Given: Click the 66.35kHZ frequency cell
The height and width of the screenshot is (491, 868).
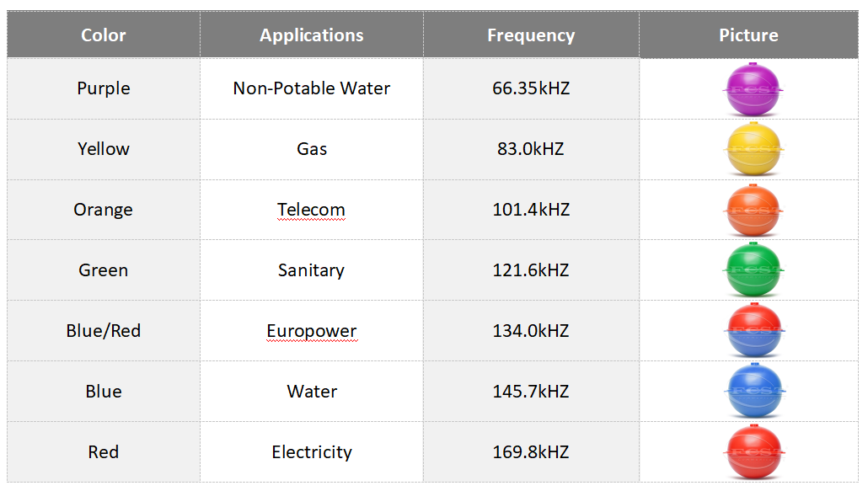Looking at the screenshot, I should coord(531,88).
